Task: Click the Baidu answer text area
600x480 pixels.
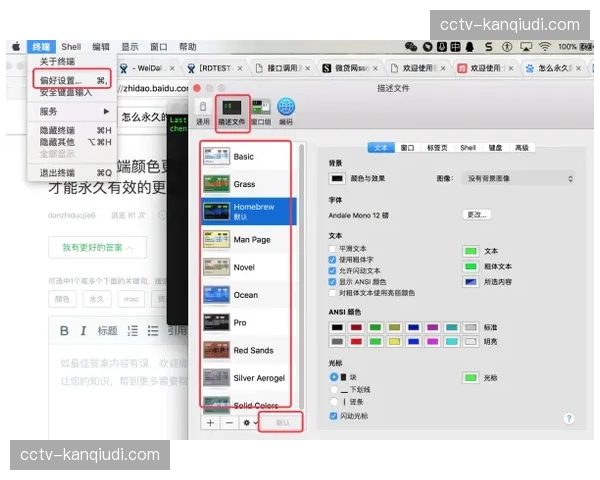Action: pyautogui.click(x=119, y=390)
